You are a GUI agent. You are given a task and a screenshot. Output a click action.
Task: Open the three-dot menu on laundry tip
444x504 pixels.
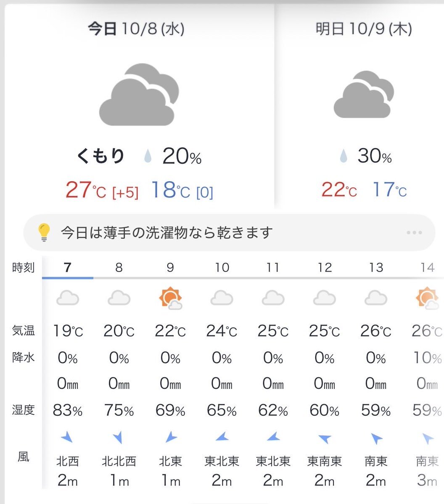(414, 232)
